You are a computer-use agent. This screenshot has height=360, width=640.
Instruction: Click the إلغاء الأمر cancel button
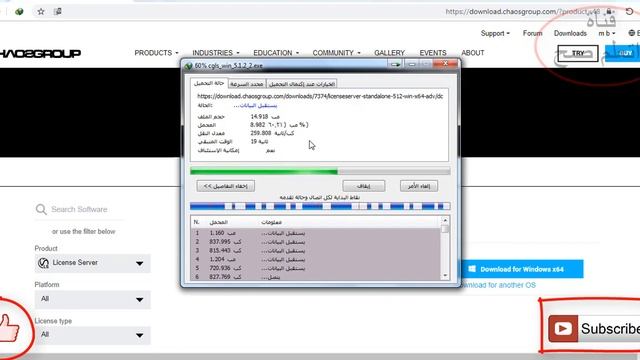pos(419,186)
